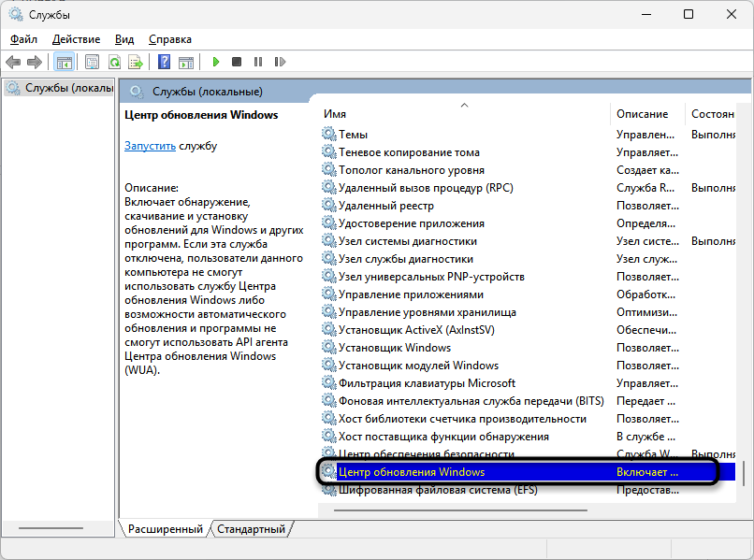Image resolution: width=754 pixels, height=560 pixels.
Task: Click the Запустить service link
Action: point(150,146)
